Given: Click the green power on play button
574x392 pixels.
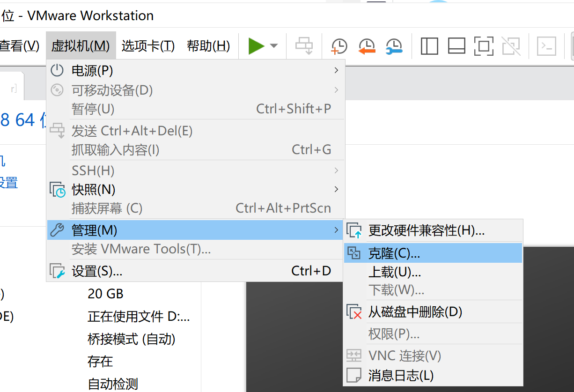Looking at the screenshot, I should 256,46.
